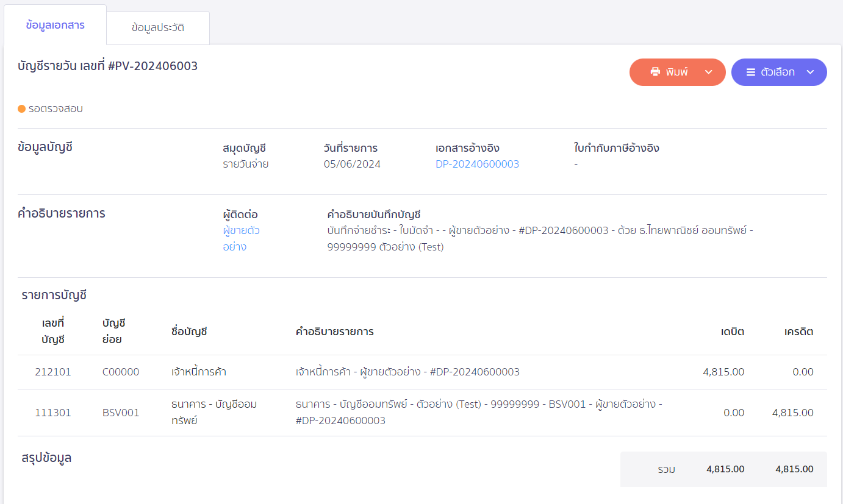Click journal book value รายวันจ่าย
843x504 pixels.
tap(246, 164)
